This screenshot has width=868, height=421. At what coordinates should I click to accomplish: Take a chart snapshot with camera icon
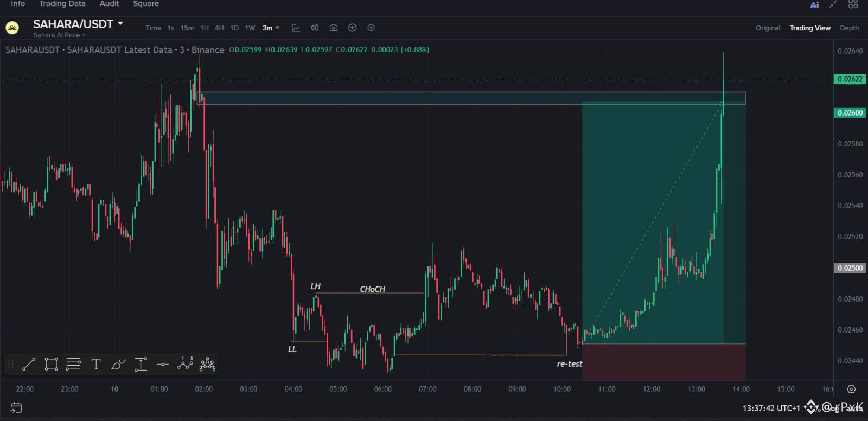click(334, 28)
